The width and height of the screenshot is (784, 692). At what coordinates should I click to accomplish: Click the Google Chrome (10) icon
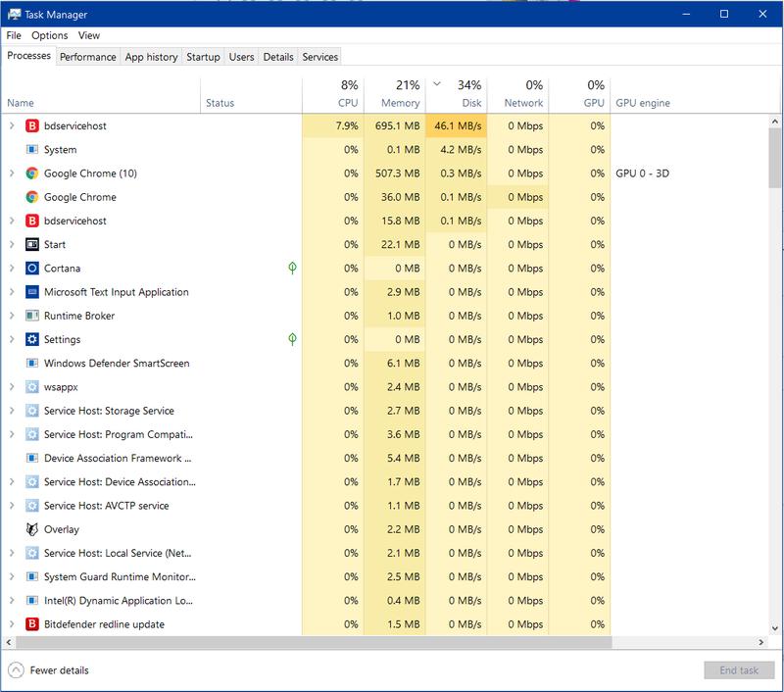pyautogui.click(x=32, y=173)
